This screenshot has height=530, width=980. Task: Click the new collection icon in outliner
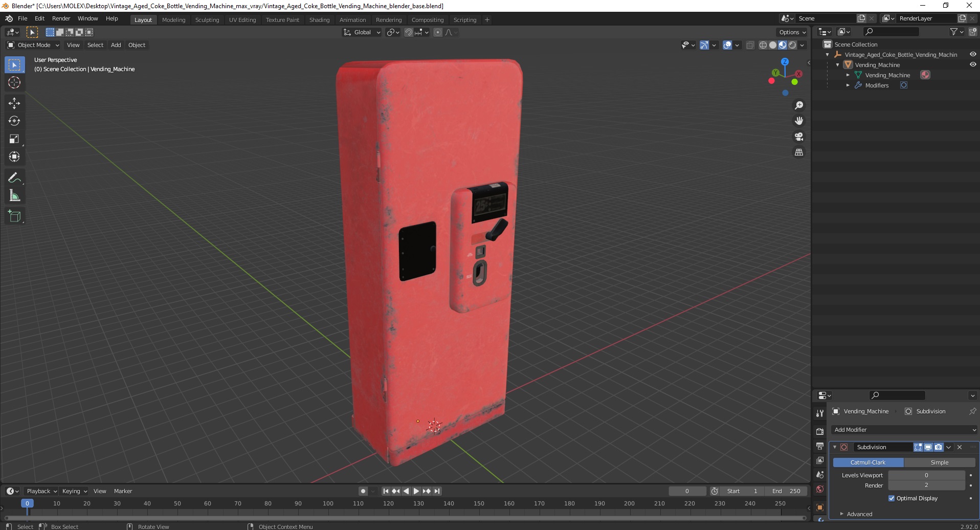[972, 32]
